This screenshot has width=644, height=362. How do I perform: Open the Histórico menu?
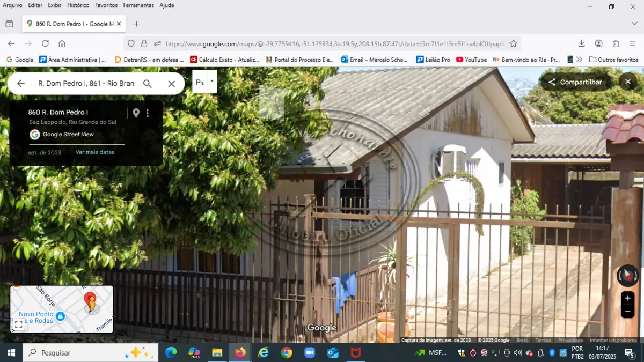pos(78,5)
